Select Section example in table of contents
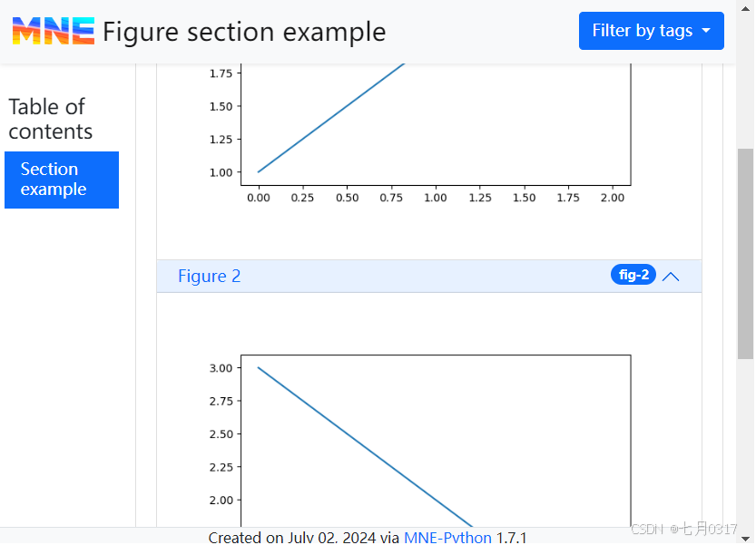 62,180
